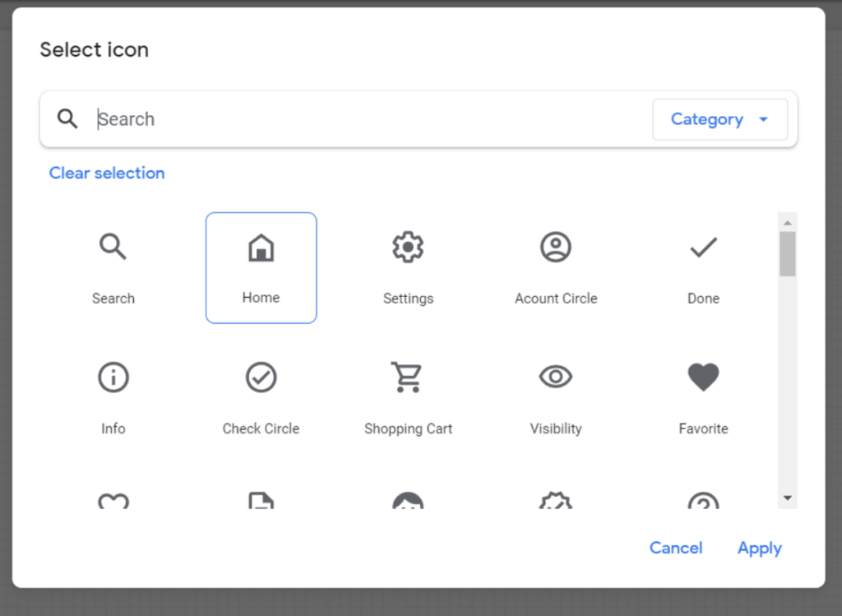Screen dimensions: 842x616
Task: Apply the selected icon
Action: (x=759, y=548)
